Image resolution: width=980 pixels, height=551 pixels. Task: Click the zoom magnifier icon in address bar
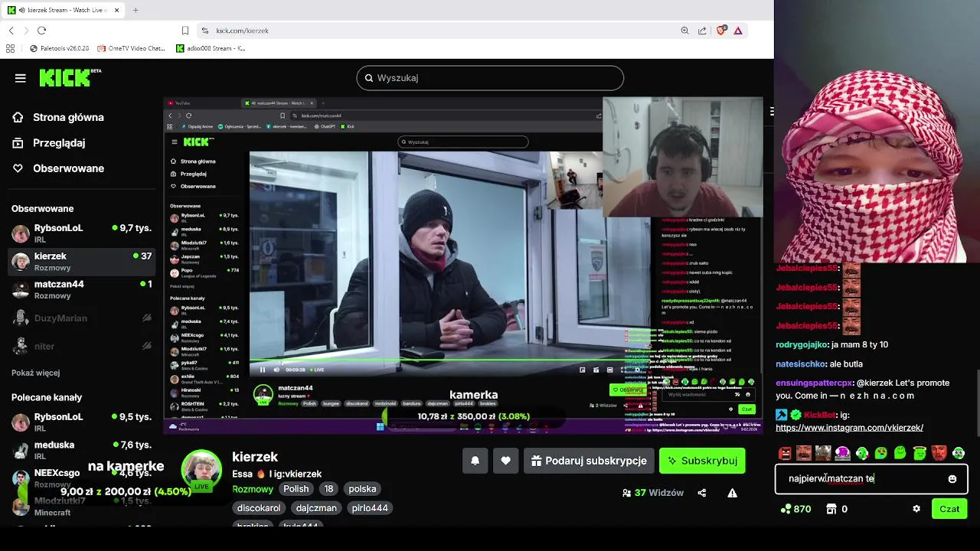click(x=684, y=31)
